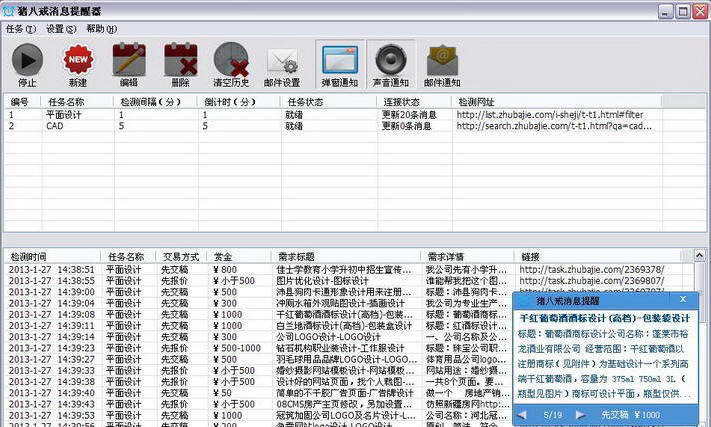
Task: Select the 平面设计 task row
Action: (x=333, y=115)
